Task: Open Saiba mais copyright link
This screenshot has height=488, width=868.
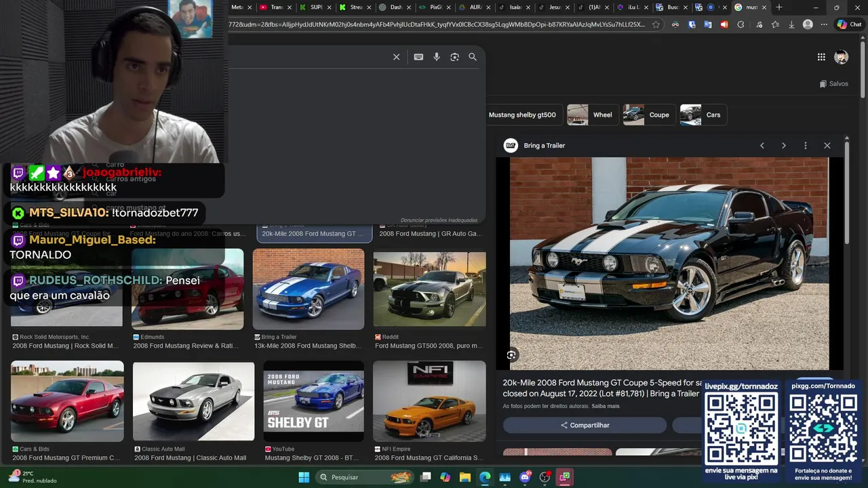Action: pos(606,406)
